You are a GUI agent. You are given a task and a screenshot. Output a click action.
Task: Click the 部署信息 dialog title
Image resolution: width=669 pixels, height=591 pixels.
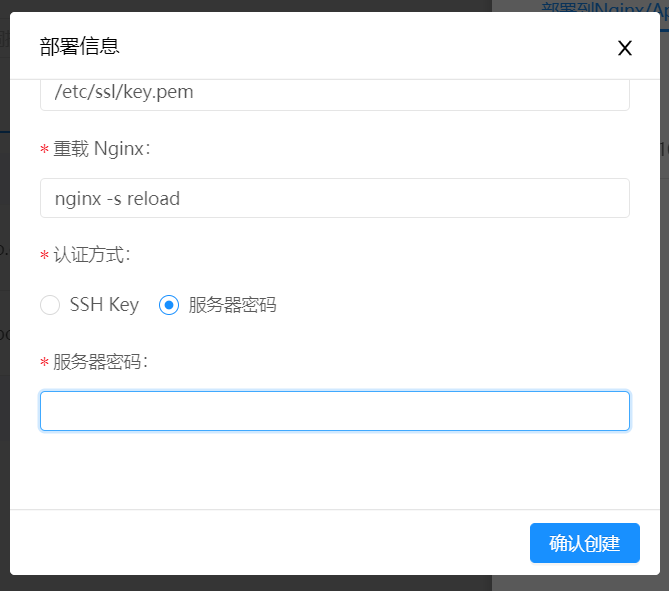(80, 46)
